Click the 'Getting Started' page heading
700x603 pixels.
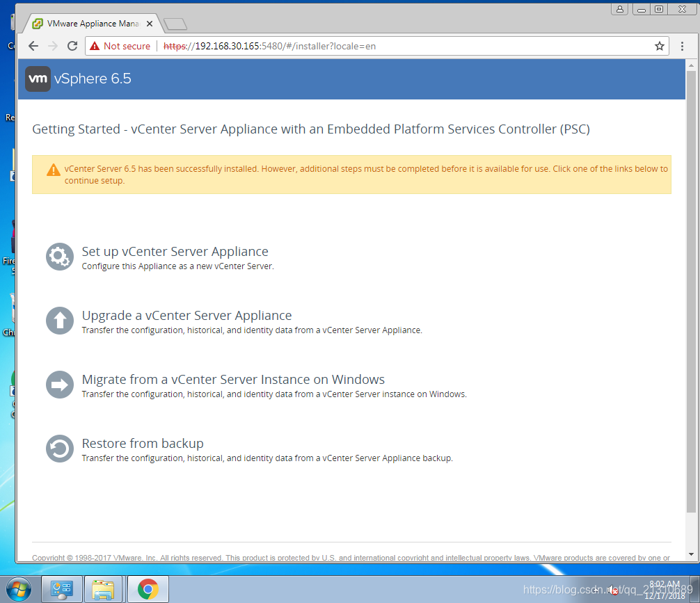[311, 129]
